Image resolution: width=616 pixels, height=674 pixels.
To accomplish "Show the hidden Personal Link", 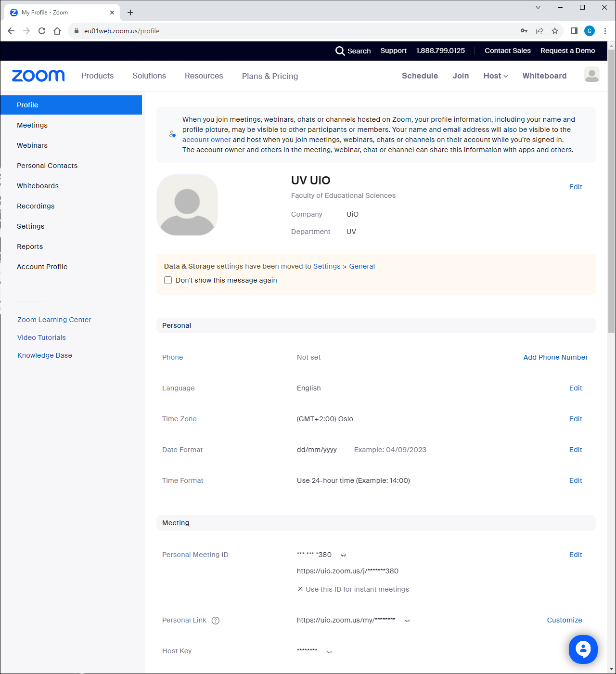I will pos(407,621).
